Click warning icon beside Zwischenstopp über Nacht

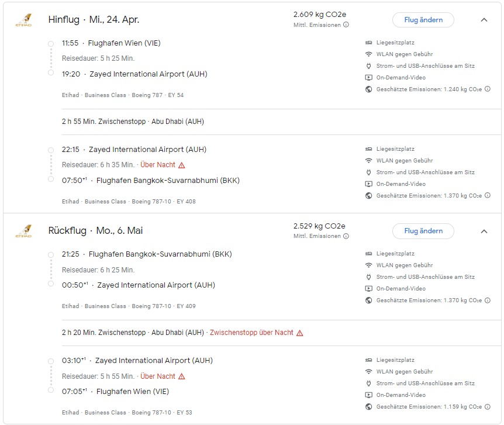(300, 333)
